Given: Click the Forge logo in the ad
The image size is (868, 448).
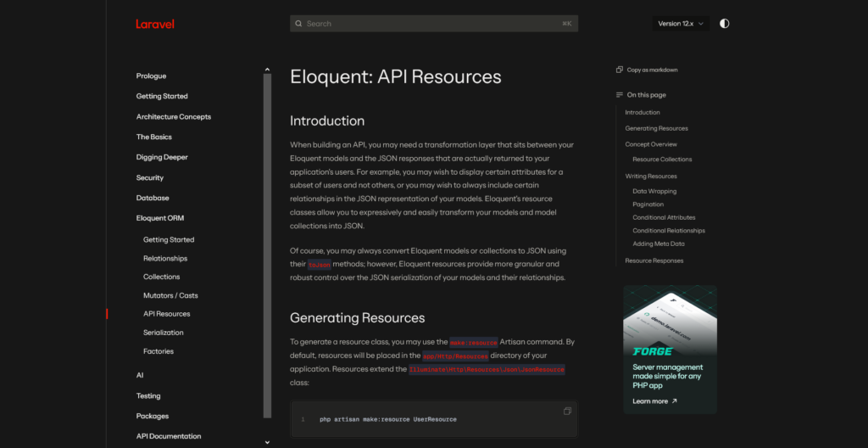Looking at the screenshot, I should (x=653, y=351).
